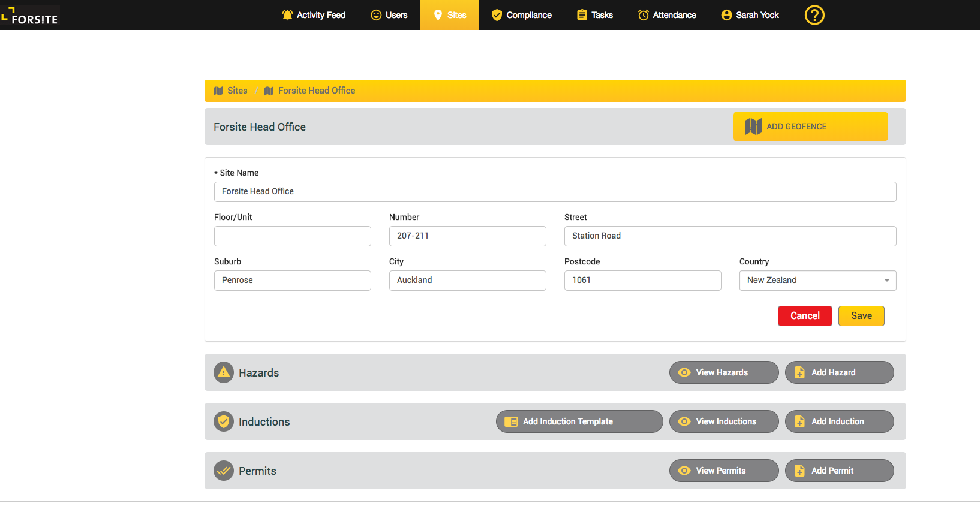Open Sarah Yock account menu
980x515 pixels.
(x=750, y=15)
